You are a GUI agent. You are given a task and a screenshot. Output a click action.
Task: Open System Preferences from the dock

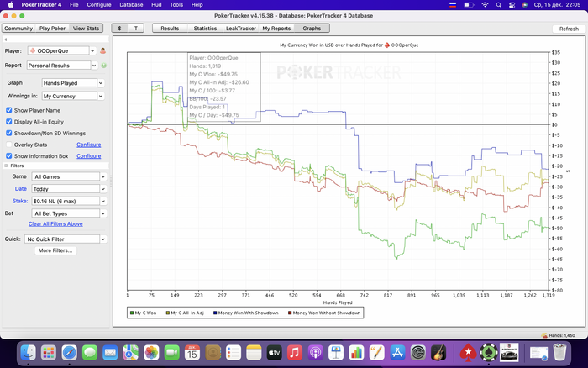pyautogui.click(x=417, y=353)
